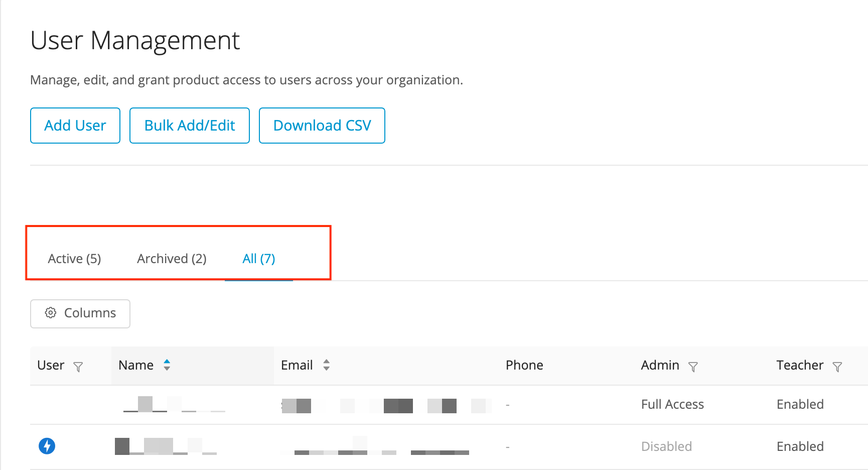Click the Email column header
The image size is (868, 470).
pos(297,365)
